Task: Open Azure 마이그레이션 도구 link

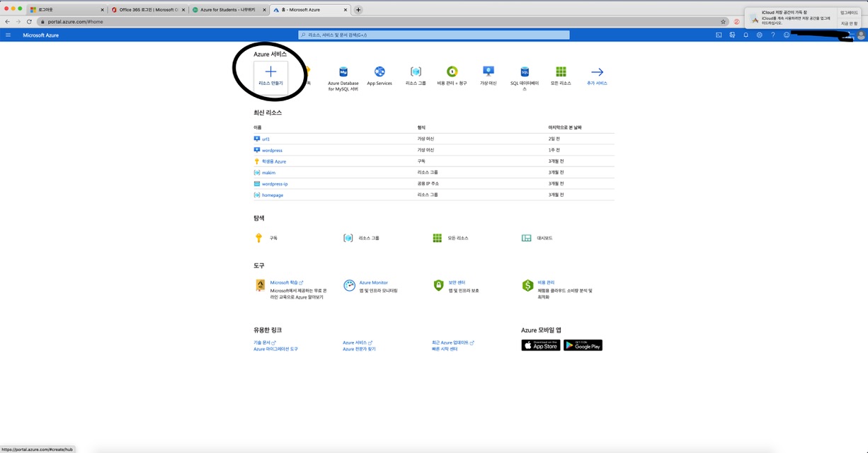Action: tap(276, 349)
